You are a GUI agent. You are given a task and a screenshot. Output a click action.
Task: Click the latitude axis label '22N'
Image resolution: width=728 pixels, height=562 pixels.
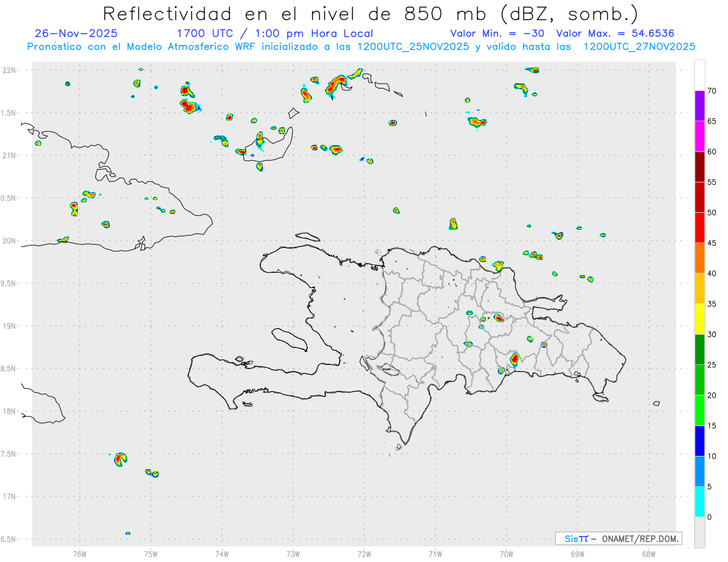tap(10, 70)
